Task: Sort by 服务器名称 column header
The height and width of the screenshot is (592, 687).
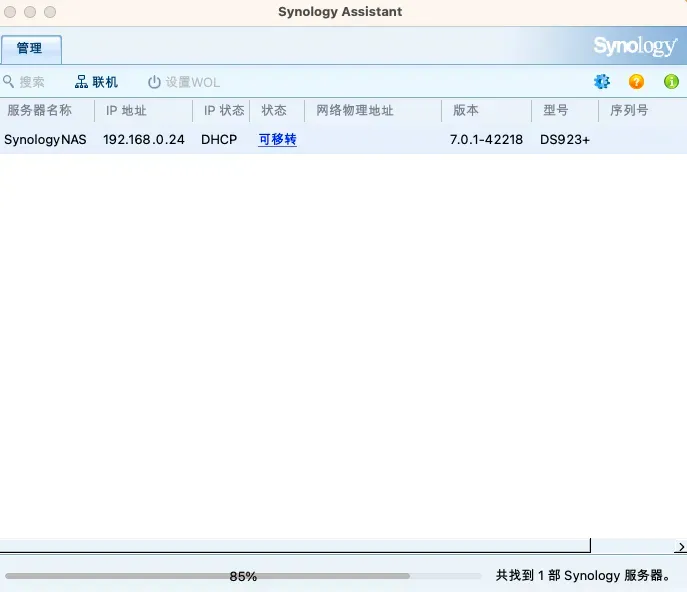Action: [47, 110]
